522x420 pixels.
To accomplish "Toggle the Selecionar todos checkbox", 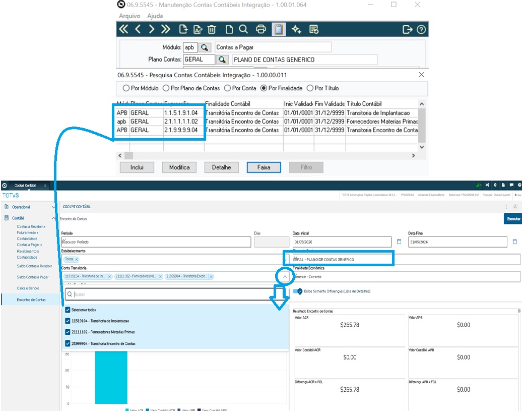I will pos(68,310).
